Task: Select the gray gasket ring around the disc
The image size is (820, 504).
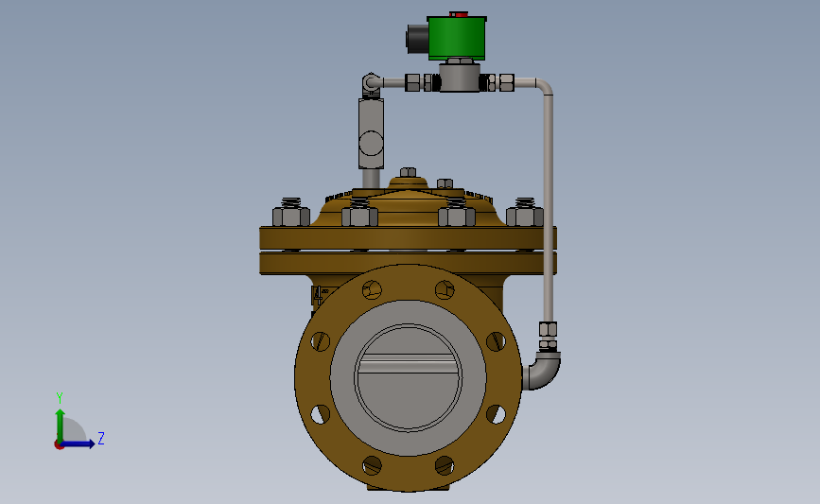Action: (342, 377)
